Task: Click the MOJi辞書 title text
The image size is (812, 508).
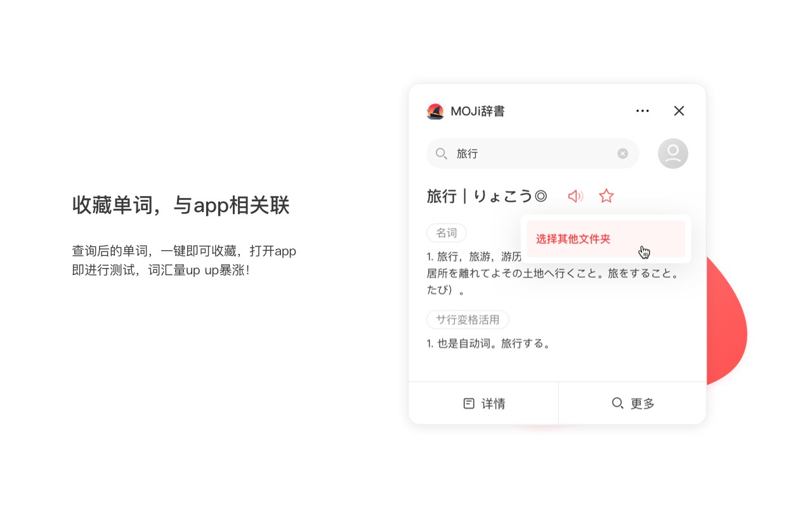Action: 478,111
